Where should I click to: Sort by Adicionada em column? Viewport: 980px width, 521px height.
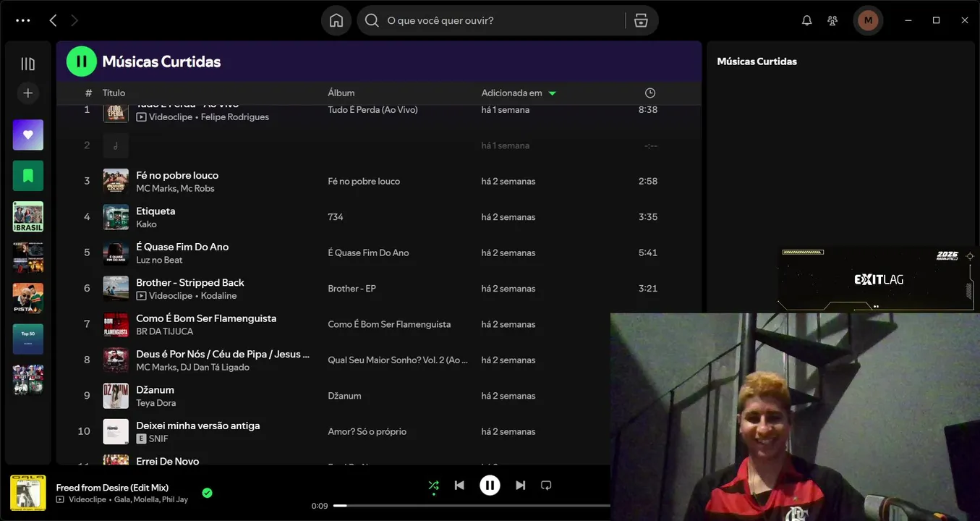click(519, 93)
